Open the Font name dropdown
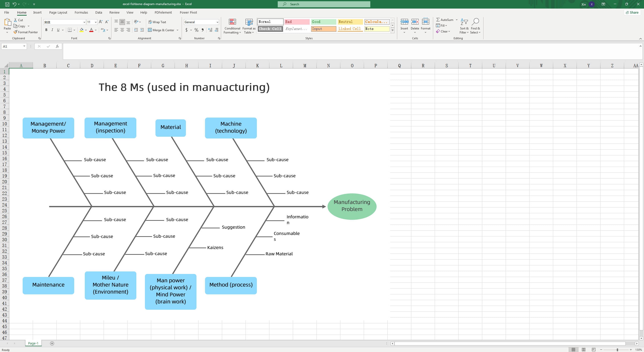Image resolution: width=644 pixels, height=352 pixels. (x=84, y=22)
